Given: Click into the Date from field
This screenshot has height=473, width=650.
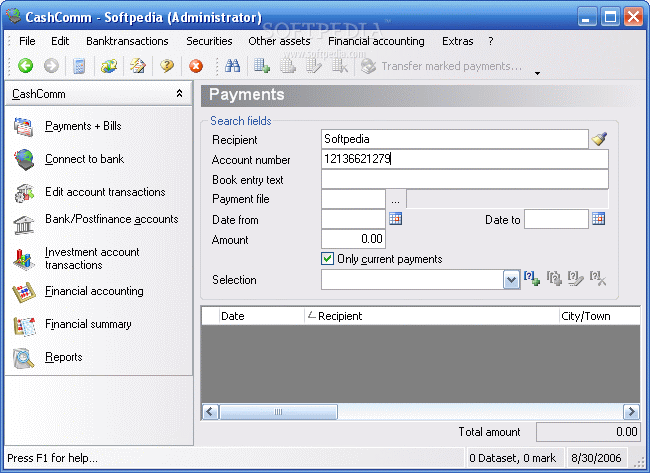Looking at the screenshot, I should pos(353,219).
